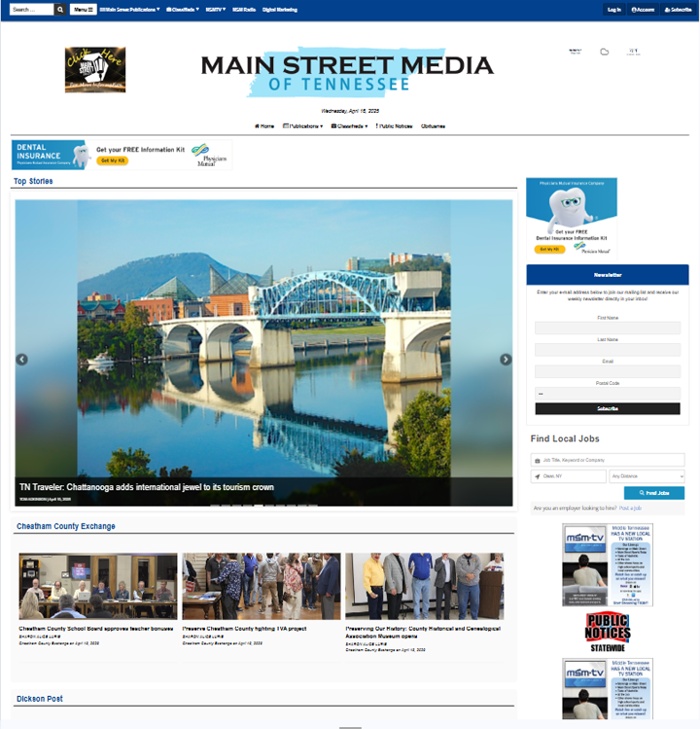Image resolution: width=700 pixels, height=729 pixels.
Task: Expand the Classifieds dropdown in the top bar
Action: coord(183,10)
